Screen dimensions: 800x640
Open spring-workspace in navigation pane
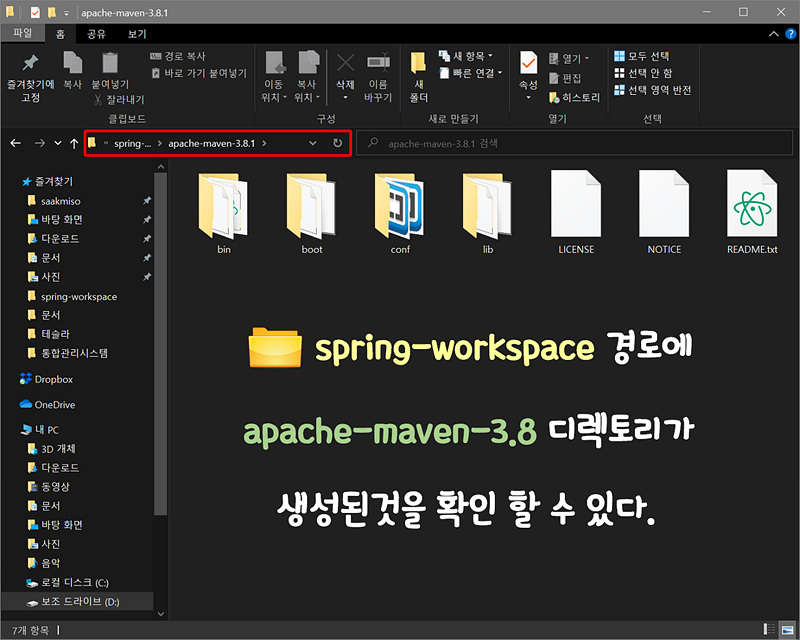pos(71,297)
